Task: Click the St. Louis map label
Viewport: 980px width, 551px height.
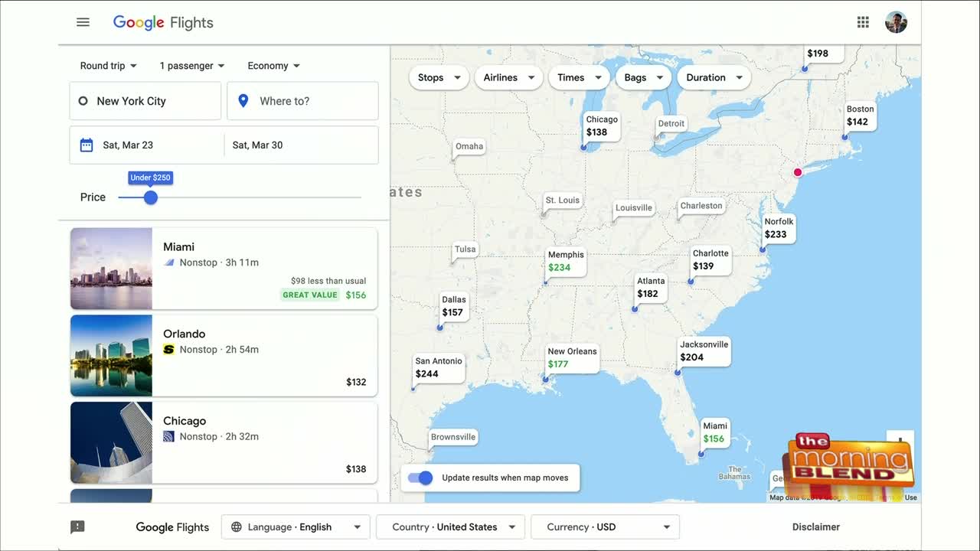Action: (563, 201)
